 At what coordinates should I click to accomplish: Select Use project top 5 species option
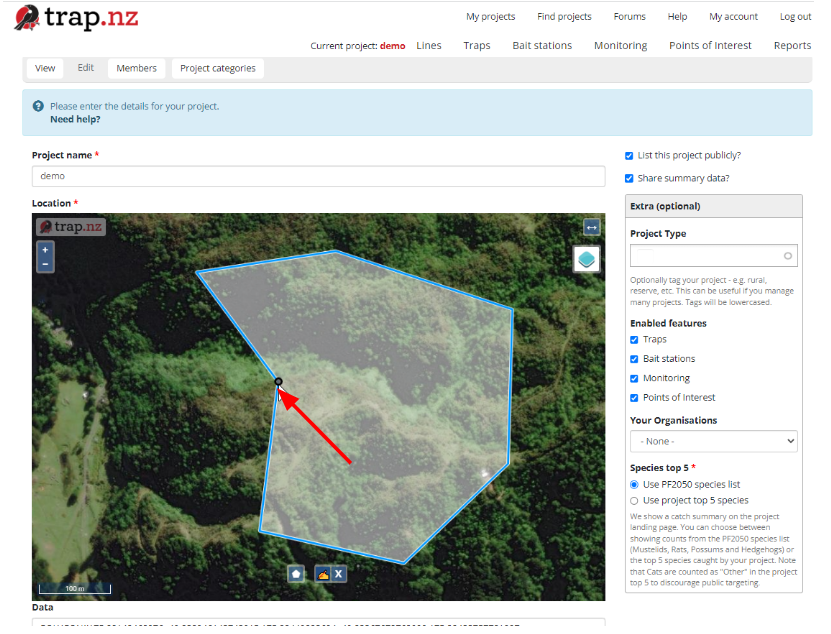[x=634, y=501]
